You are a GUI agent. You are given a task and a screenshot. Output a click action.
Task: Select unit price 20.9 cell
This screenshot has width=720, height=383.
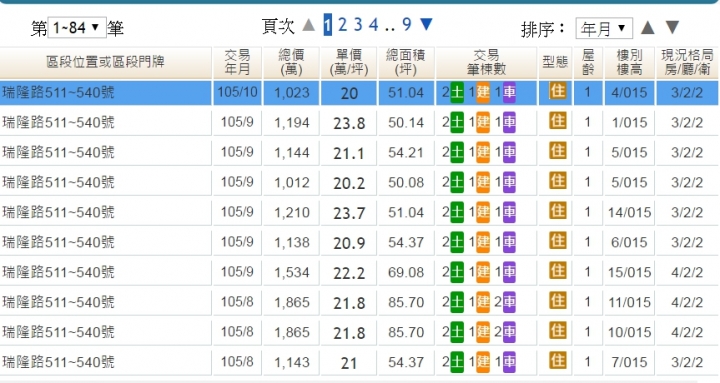pos(349,243)
